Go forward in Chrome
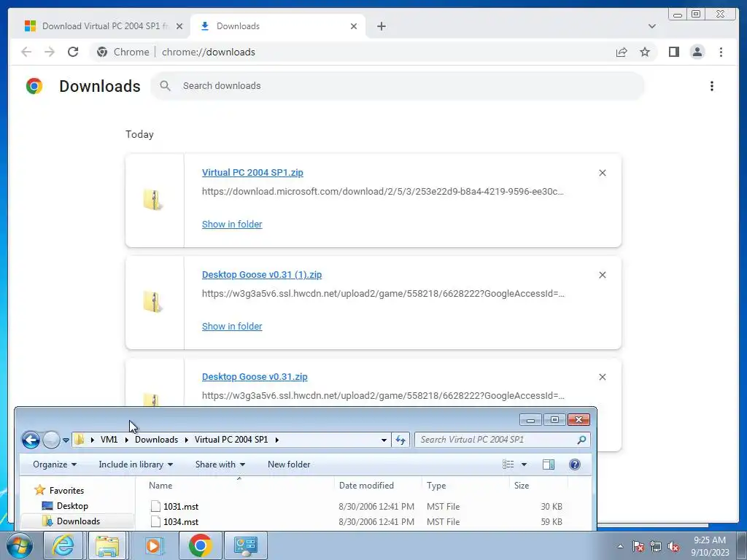 50,52
